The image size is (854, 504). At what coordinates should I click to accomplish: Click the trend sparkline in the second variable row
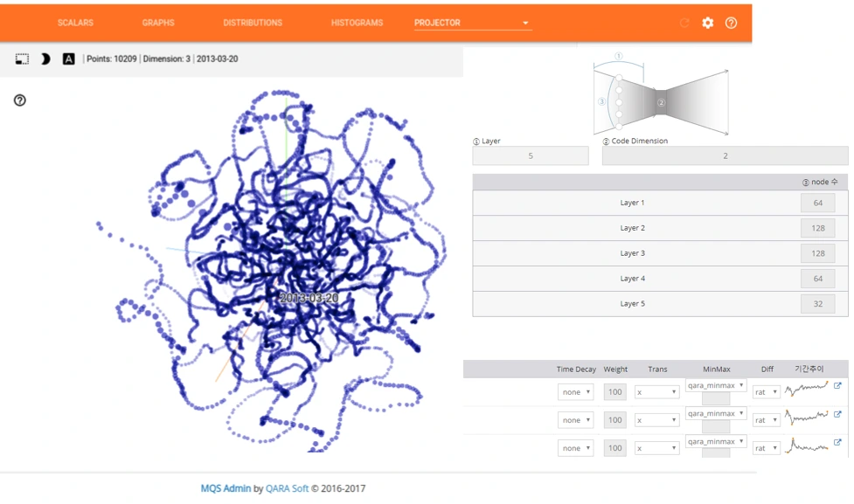tap(806, 417)
